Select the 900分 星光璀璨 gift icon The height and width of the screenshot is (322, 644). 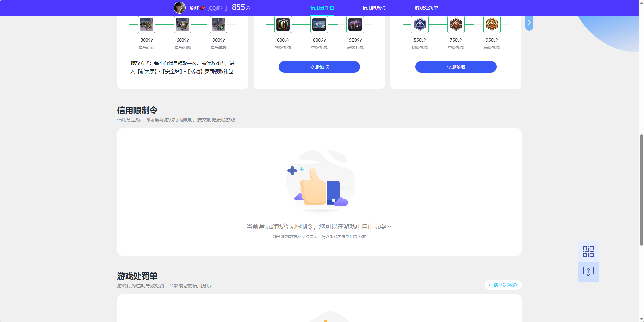pyautogui.click(x=218, y=24)
